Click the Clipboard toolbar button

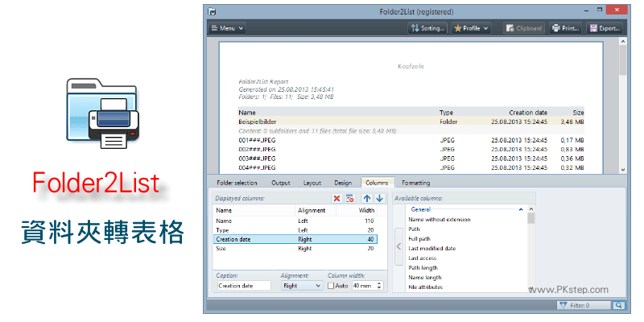point(524,28)
